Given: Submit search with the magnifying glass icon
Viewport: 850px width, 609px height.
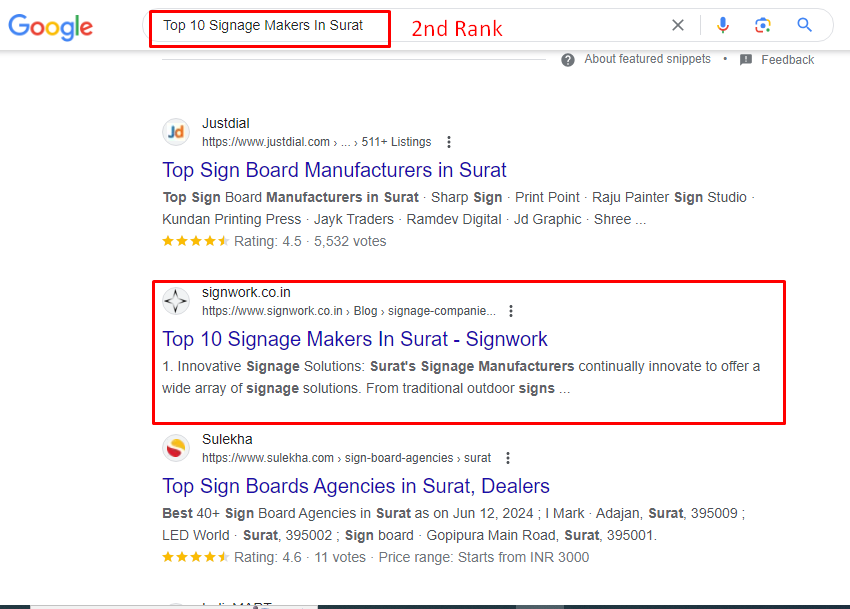Looking at the screenshot, I should pos(804,25).
